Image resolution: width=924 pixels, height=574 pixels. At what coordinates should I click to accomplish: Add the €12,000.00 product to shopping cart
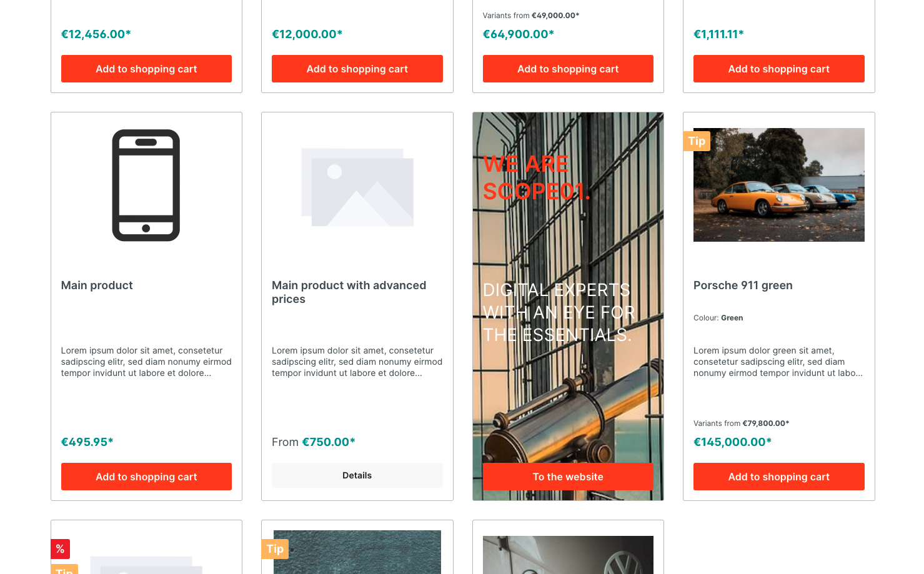[357, 69]
